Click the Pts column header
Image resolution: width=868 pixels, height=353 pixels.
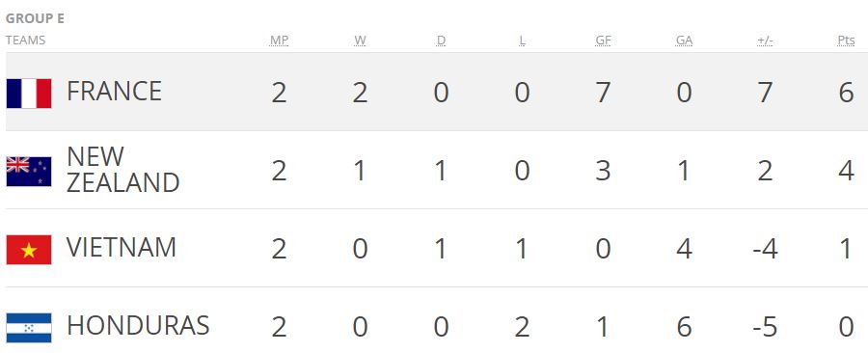[x=846, y=41]
